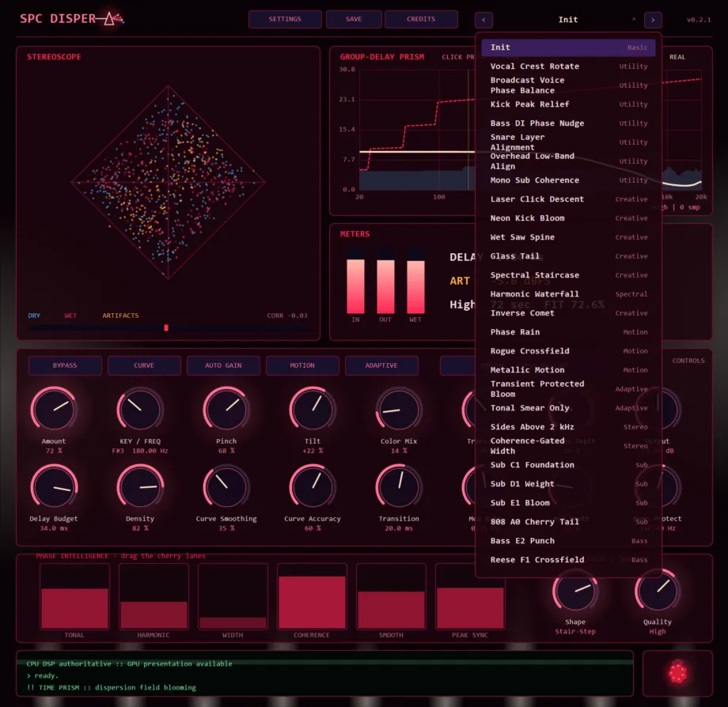The image size is (728, 707).
Task: Toggle the CURVE mode button
Action: [x=144, y=365]
